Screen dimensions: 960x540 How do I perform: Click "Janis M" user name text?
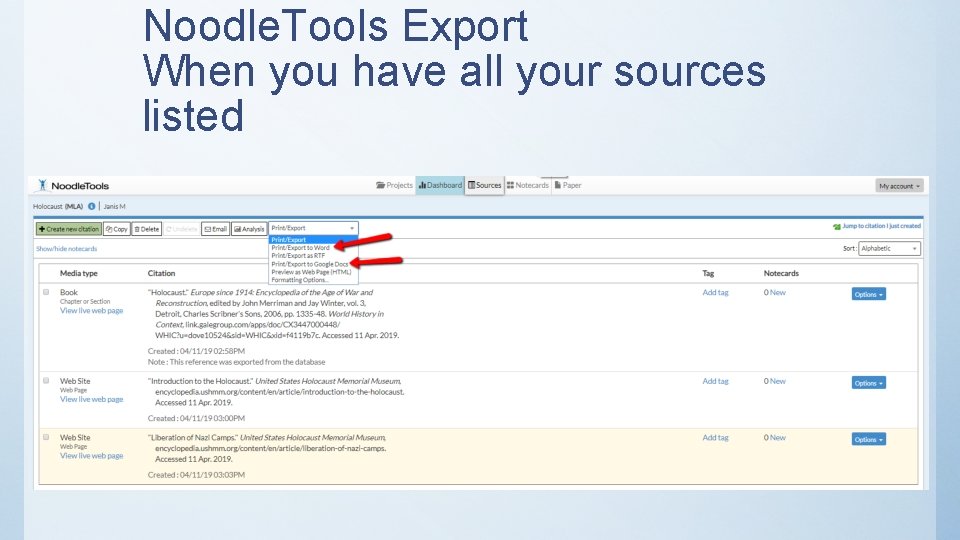pyautogui.click(x=114, y=206)
